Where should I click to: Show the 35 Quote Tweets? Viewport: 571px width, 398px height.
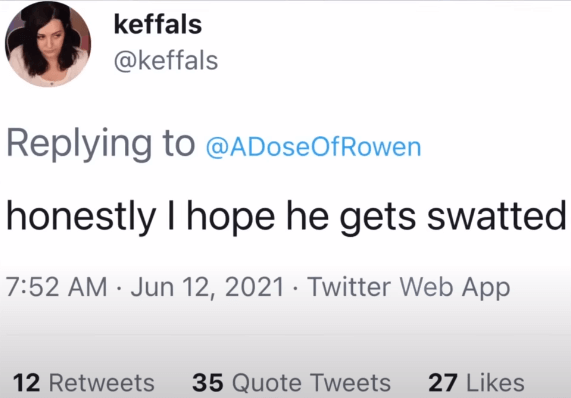point(291,383)
